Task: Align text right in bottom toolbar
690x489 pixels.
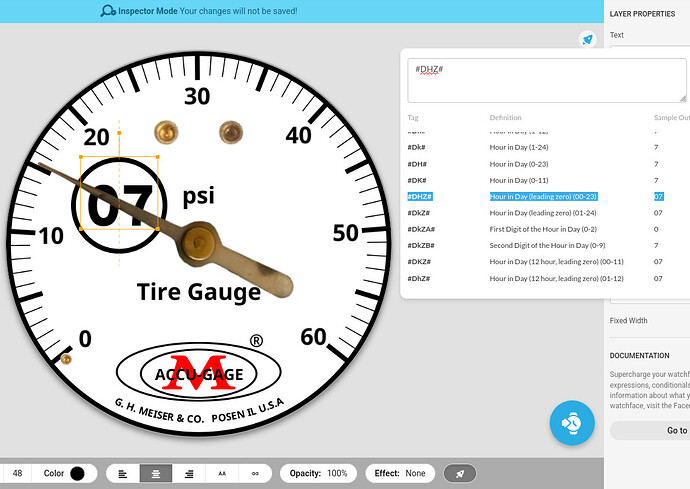Action: point(188,473)
